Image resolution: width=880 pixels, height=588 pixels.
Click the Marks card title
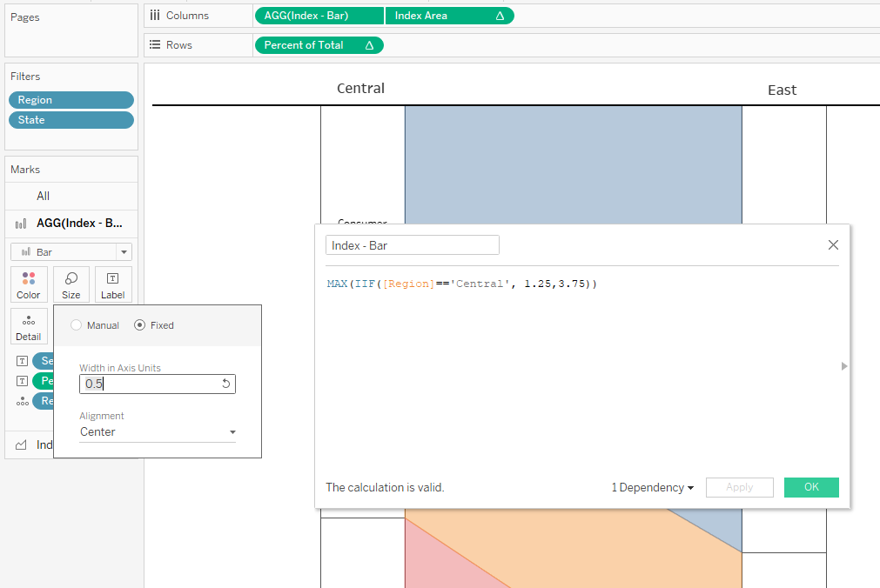point(25,170)
